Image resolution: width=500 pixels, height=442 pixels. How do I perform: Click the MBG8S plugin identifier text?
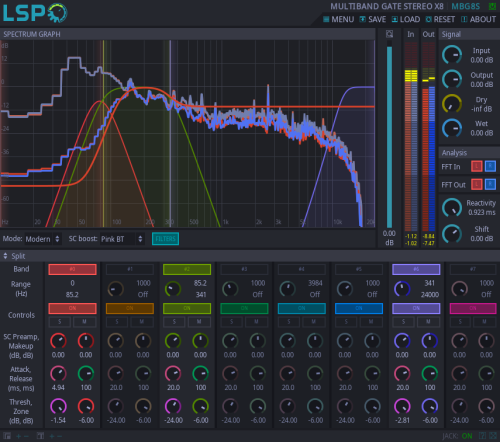466,6
